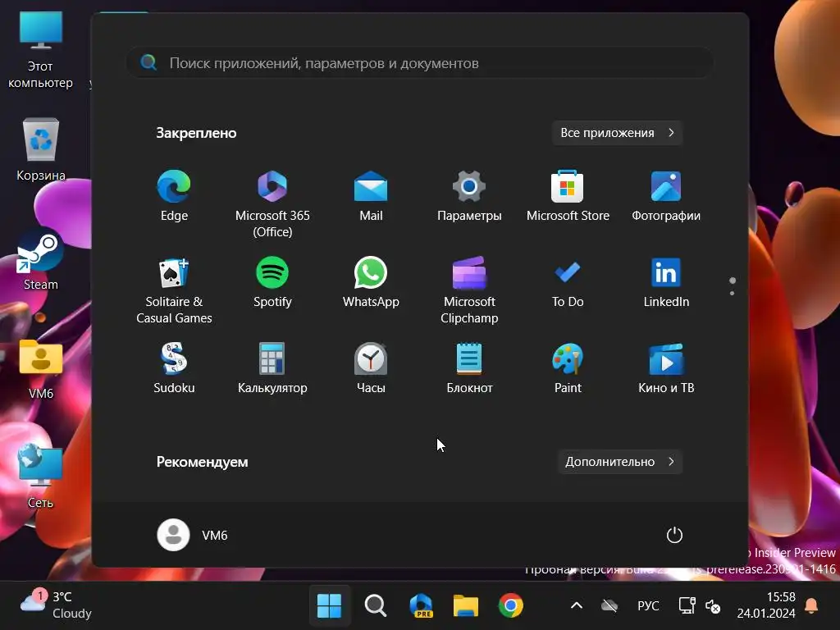840x630 pixels.
Task: Launch Блокнот notepad
Action: point(469,368)
